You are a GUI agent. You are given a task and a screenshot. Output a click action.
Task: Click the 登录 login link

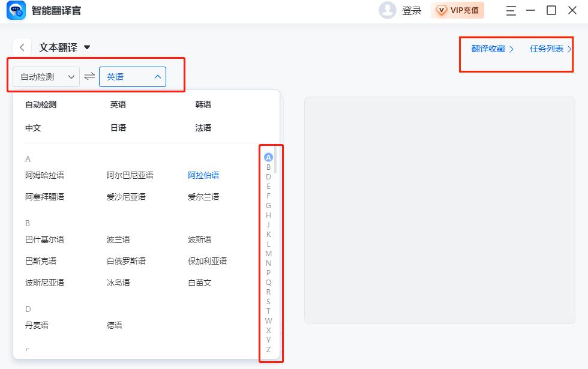tap(410, 10)
